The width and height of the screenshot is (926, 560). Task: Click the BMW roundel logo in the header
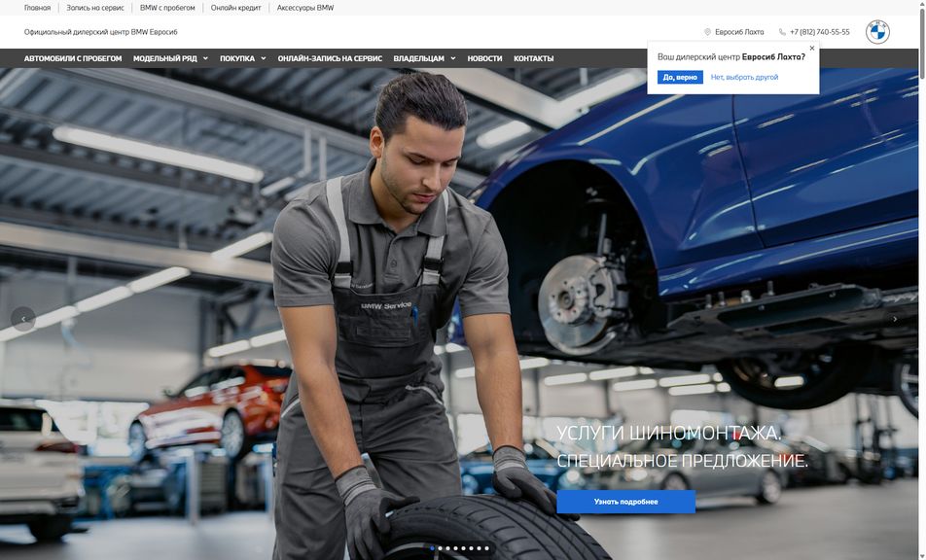[877, 32]
